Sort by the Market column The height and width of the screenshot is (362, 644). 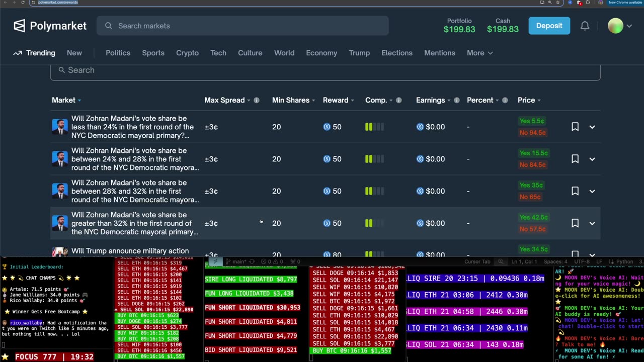tap(66, 100)
